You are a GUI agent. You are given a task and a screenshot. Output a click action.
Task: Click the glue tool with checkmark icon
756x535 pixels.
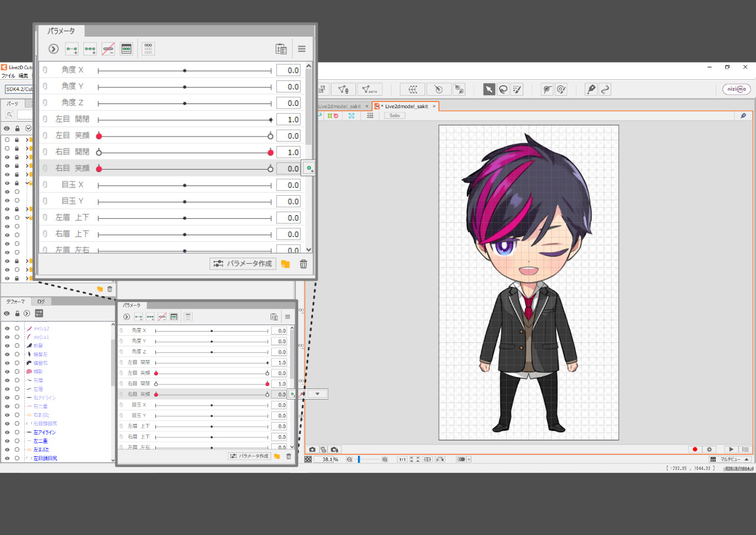561,89
